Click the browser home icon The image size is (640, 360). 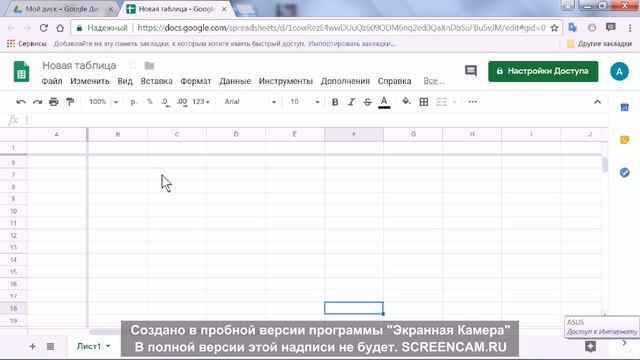[x=60, y=28]
